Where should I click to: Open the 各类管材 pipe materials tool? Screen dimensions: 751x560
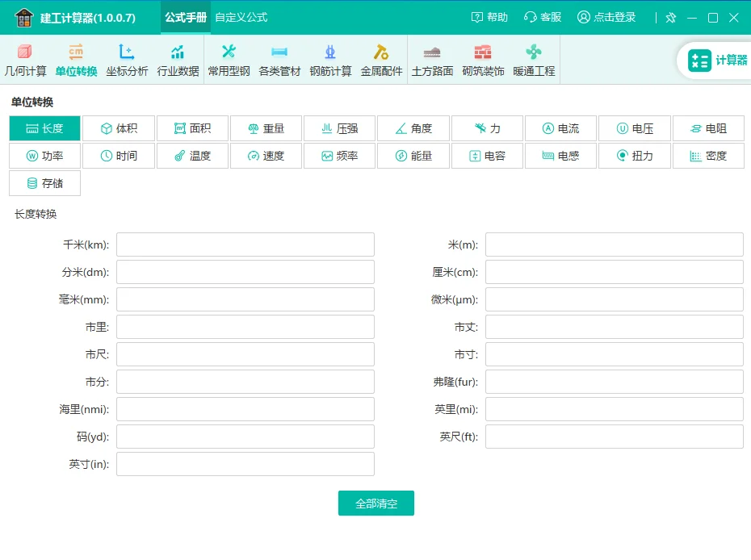[279, 59]
